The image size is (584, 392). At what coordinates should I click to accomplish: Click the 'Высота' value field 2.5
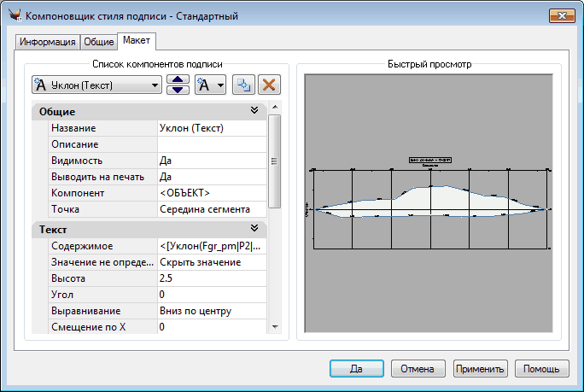(x=211, y=278)
